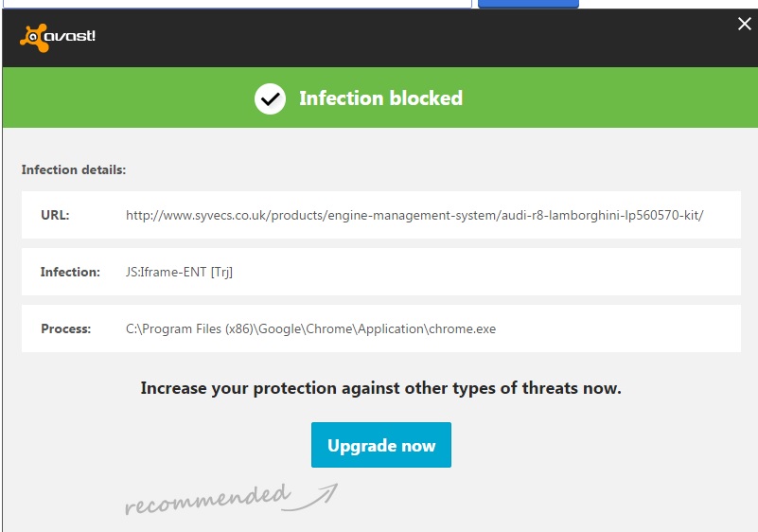
Task: Click the 'Process:' row label
Action: pos(65,328)
